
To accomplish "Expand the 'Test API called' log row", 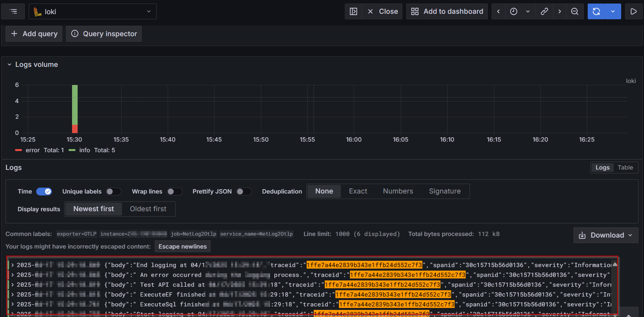I will point(13,285).
